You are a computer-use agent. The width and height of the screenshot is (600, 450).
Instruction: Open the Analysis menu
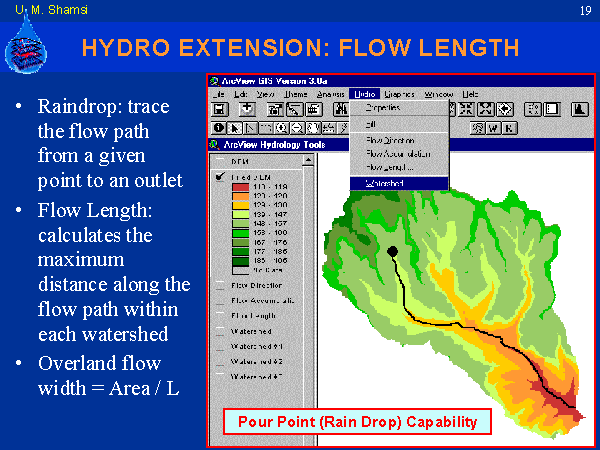tap(330, 93)
